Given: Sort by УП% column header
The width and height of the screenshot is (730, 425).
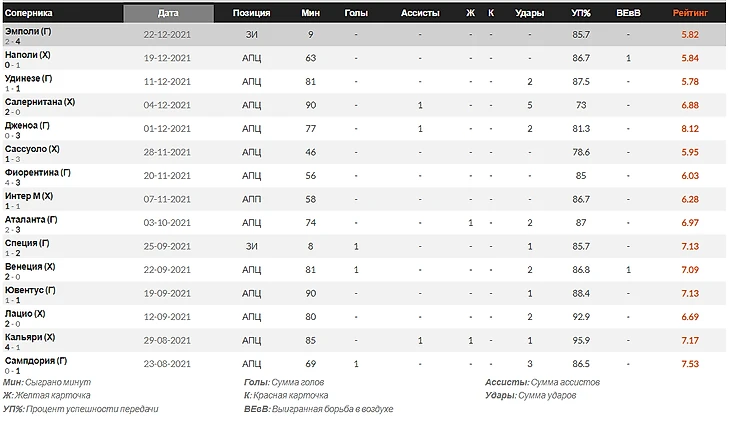Looking at the screenshot, I should pos(581,13).
